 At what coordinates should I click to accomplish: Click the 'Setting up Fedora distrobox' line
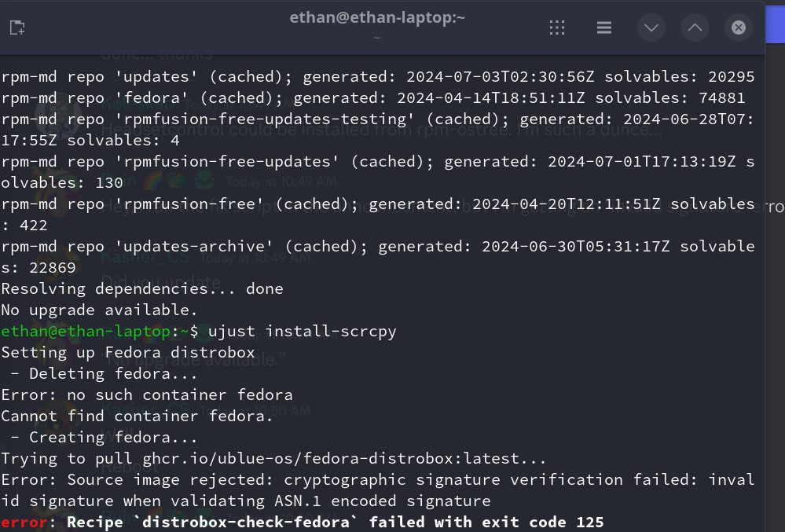point(127,352)
